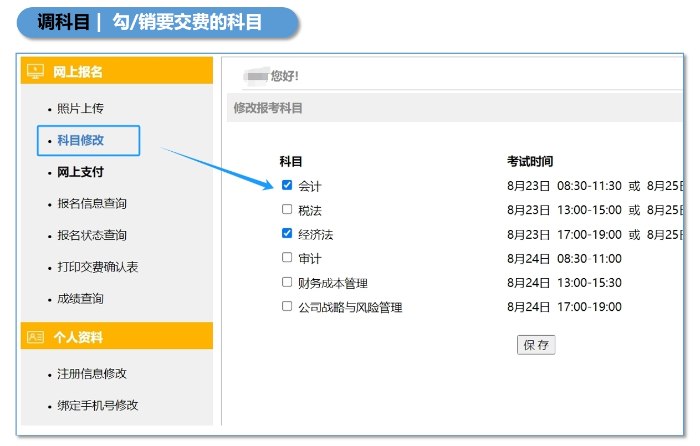
Task: Open 打印交费确认表 page
Action: [x=98, y=267]
